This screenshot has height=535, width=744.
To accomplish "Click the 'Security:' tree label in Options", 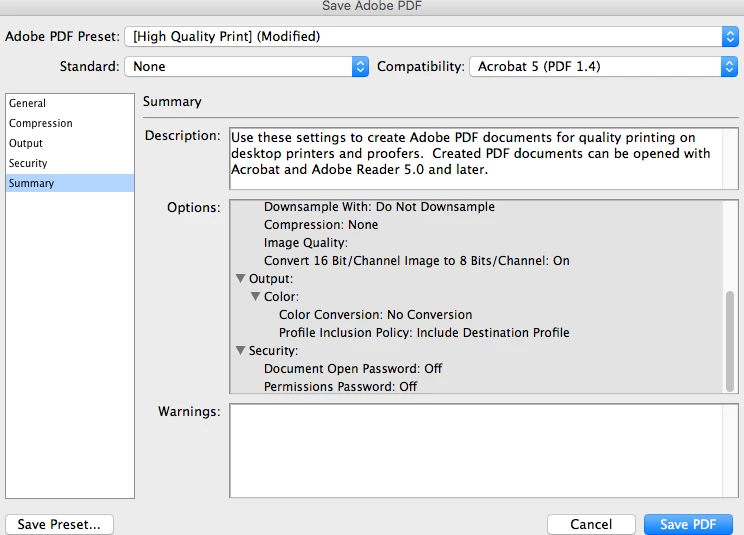I will pyautogui.click(x=273, y=351).
